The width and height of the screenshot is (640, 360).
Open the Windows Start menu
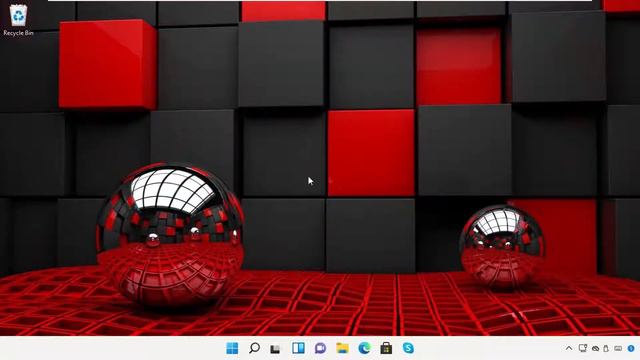click(x=232, y=348)
